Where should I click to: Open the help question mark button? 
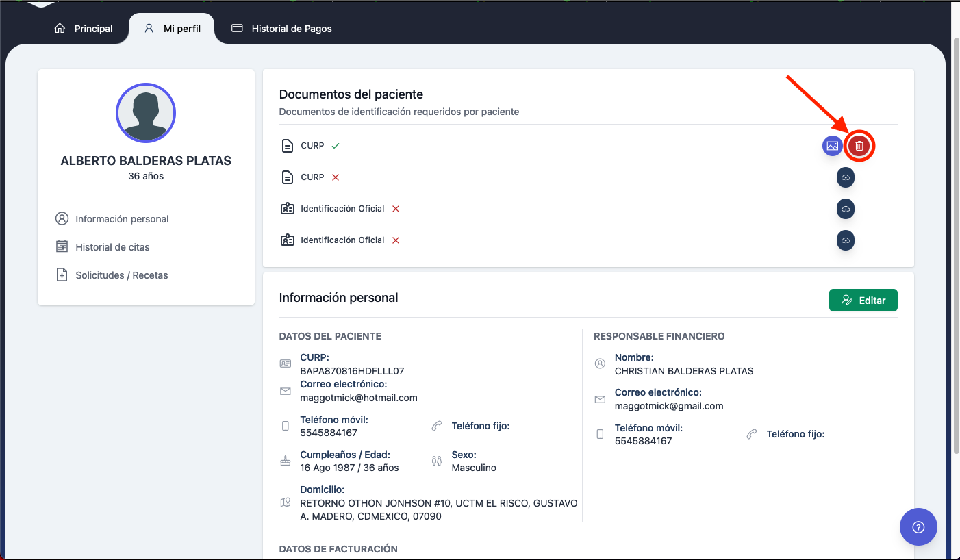tap(918, 526)
